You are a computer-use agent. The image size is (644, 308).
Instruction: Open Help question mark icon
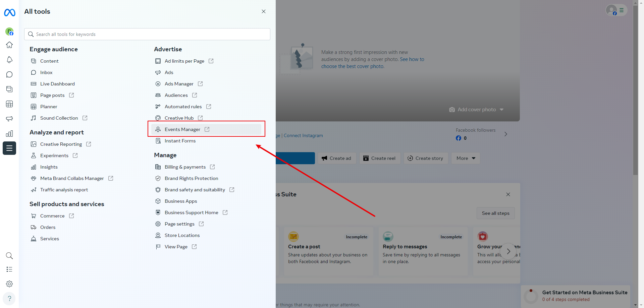tap(9, 298)
